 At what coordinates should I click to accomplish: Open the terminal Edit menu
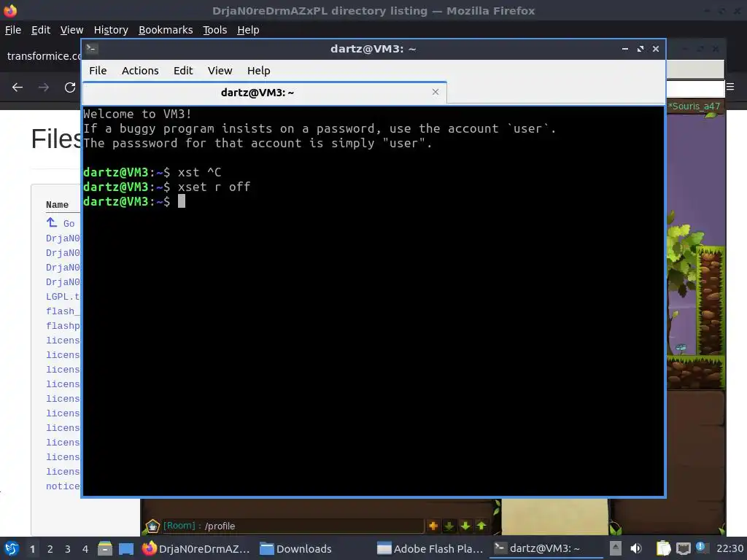tap(183, 71)
